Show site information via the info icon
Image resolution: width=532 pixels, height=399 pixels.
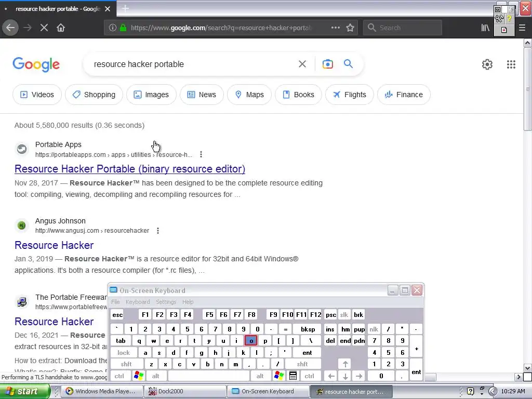pos(113,28)
